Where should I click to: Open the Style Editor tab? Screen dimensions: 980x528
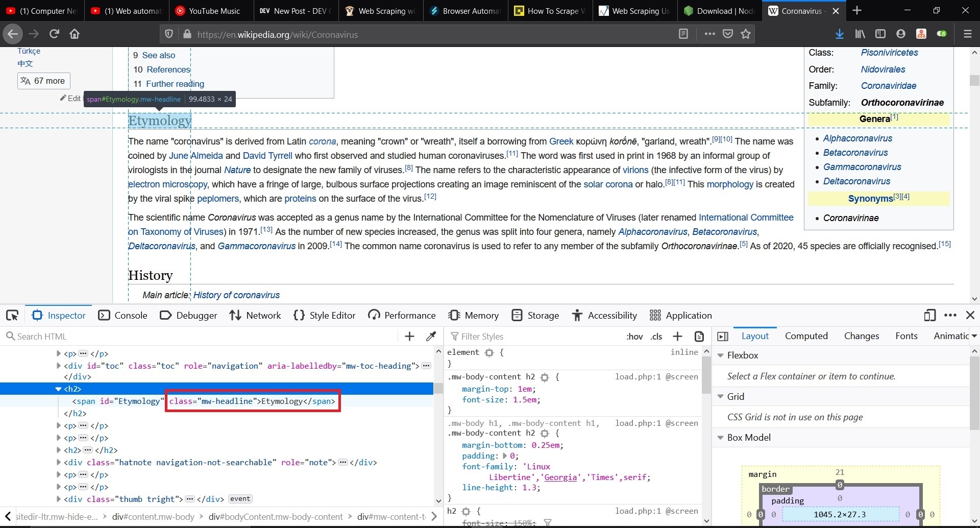(325, 316)
